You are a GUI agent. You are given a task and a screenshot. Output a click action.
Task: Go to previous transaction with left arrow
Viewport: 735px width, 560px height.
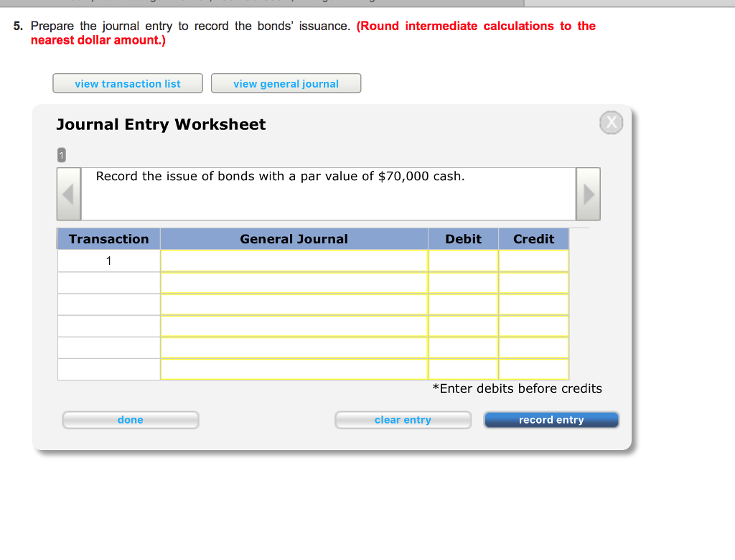coord(69,194)
